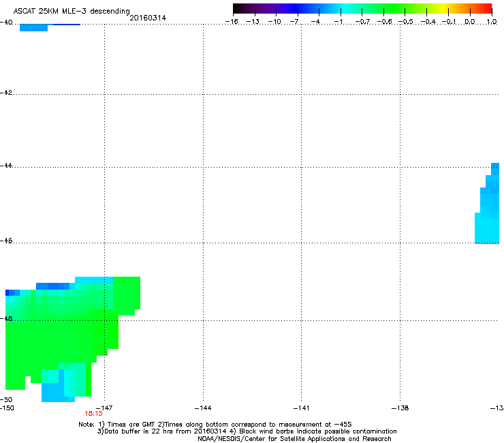The width and height of the screenshot is (504, 443).
Task: Click the latitude label '-40'
Action: [6, 22]
